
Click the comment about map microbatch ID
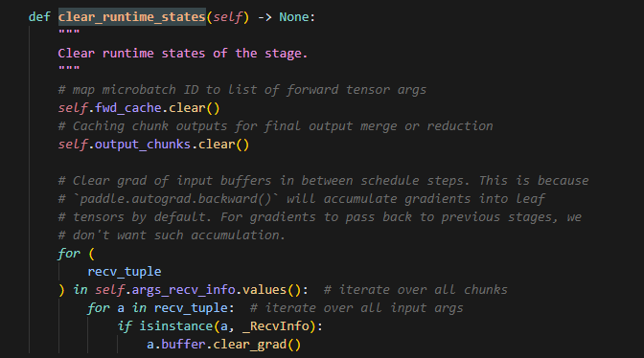[x=241, y=90]
